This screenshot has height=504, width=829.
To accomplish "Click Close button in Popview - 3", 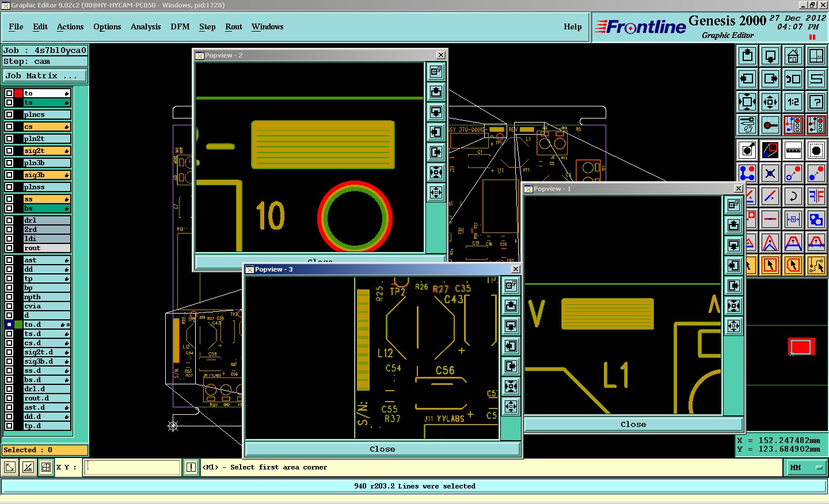I will click(382, 449).
